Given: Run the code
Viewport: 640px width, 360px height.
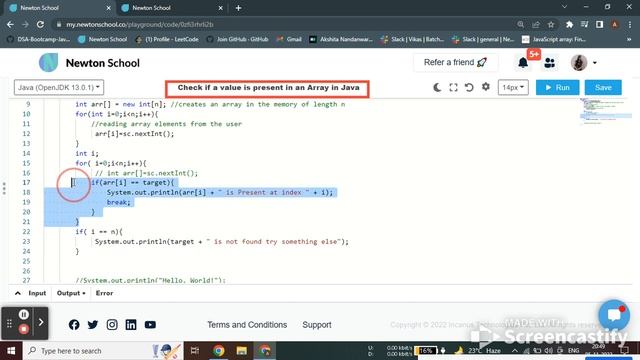Looking at the screenshot, I should pos(557,87).
